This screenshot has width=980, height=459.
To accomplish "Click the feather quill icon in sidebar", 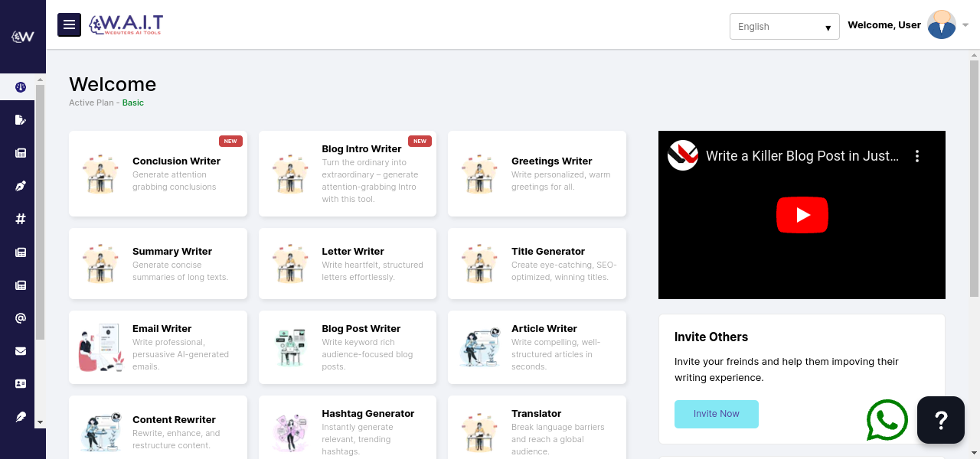I will [x=21, y=417].
